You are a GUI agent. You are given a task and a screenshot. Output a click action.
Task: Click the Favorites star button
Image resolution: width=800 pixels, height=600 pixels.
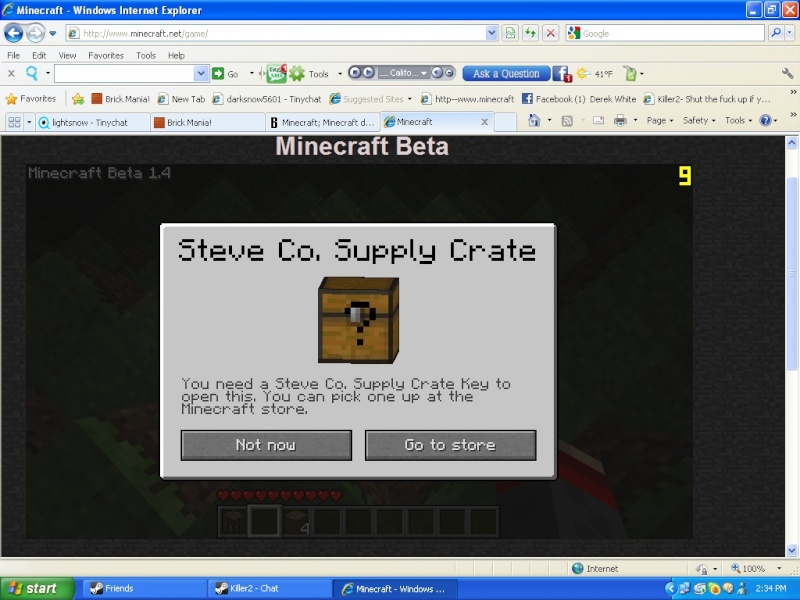[31, 98]
